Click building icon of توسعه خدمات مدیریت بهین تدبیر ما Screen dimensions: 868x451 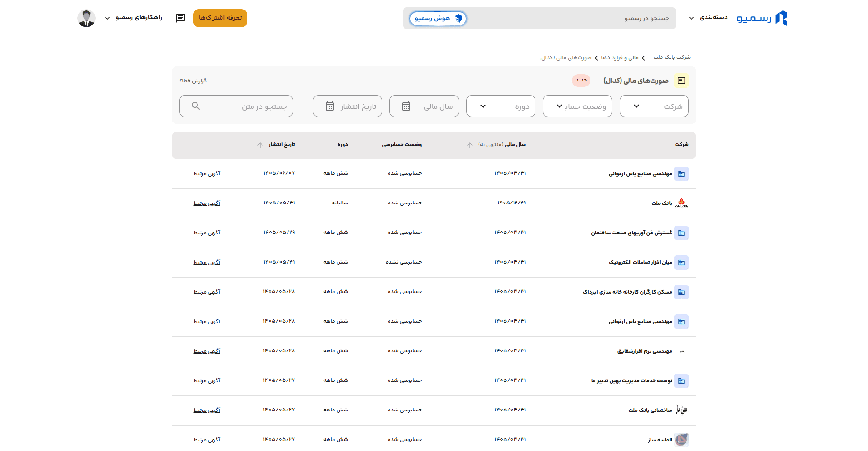681,381
